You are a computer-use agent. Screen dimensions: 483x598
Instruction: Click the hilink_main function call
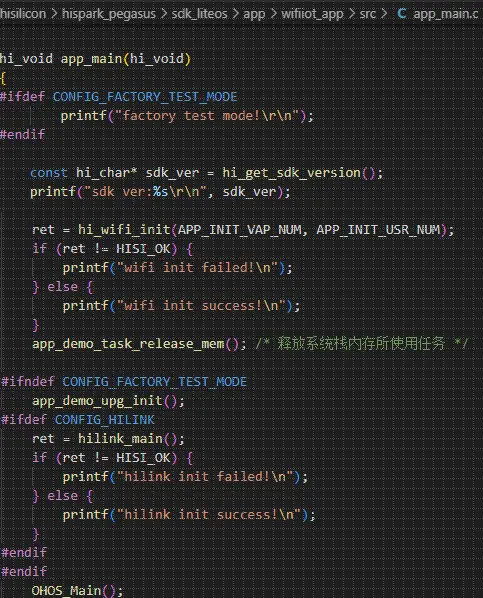click(120, 439)
